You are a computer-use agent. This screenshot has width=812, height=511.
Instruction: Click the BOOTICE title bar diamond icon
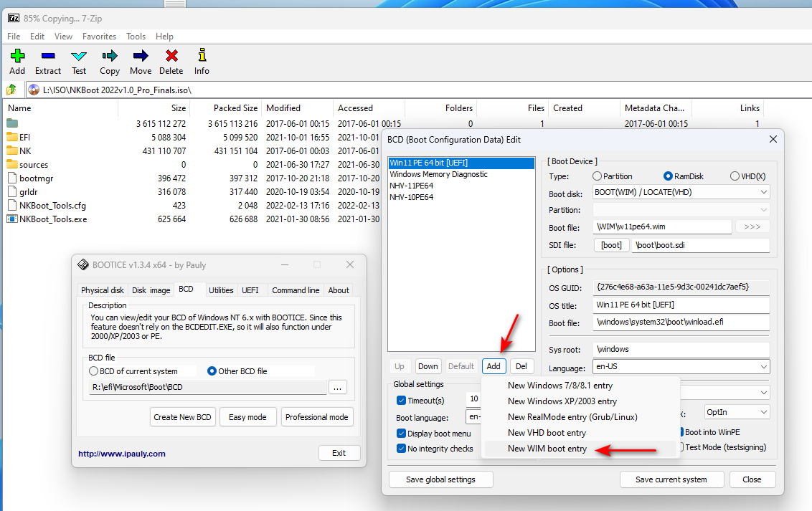pos(83,264)
